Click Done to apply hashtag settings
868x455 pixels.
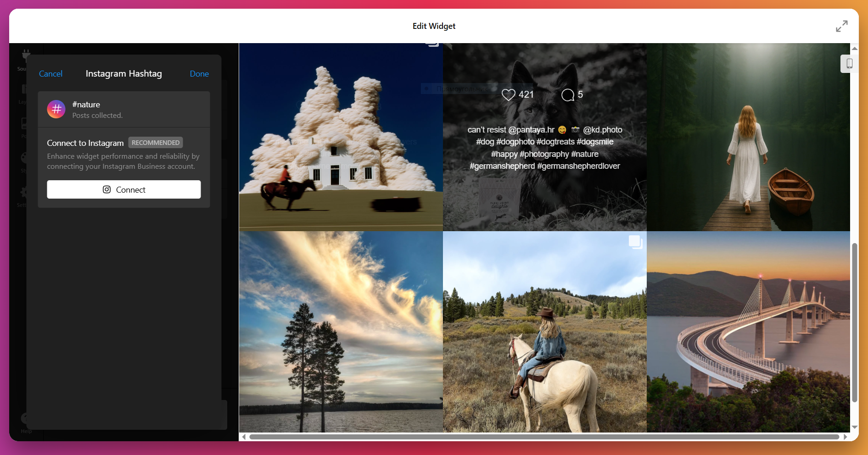pyautogui.click(x=199, y=74)
